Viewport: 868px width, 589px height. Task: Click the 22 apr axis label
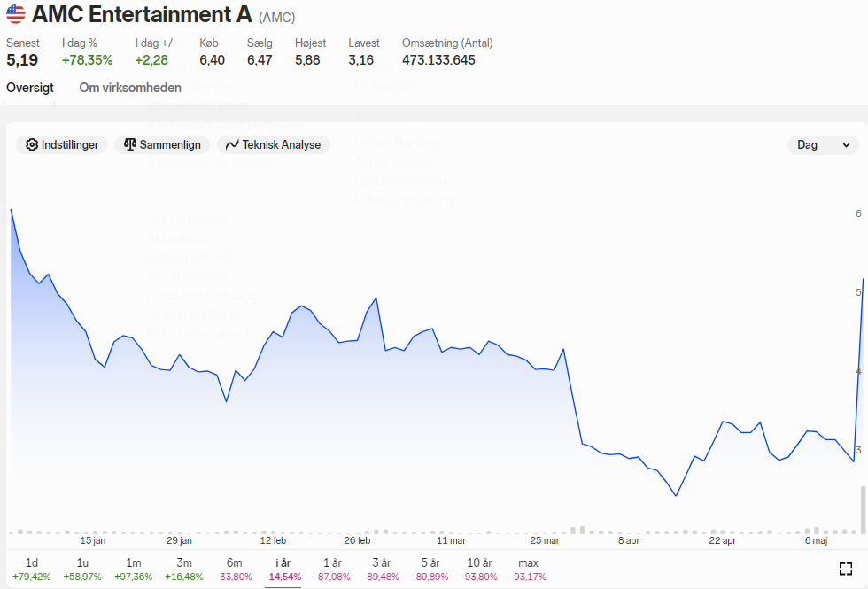[x=723, y=540]
